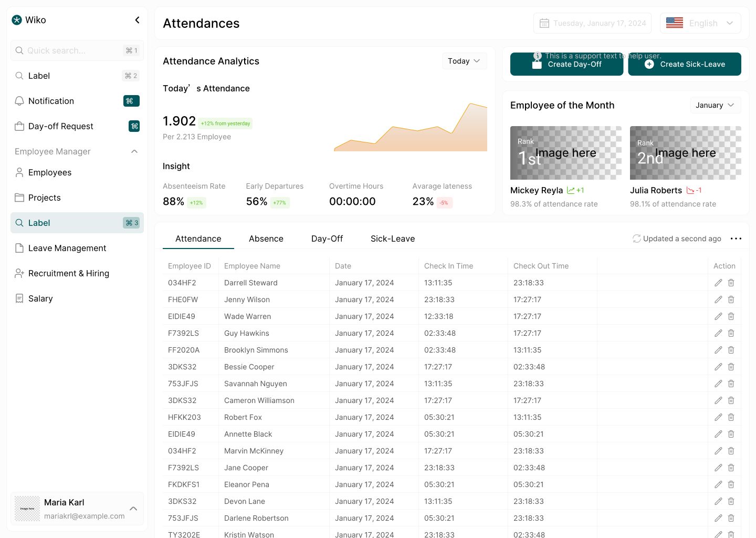This screenshot has height=538, width=756.
Task: Edit Brooklyn Simmons record
Action: [x=718, y=350]
